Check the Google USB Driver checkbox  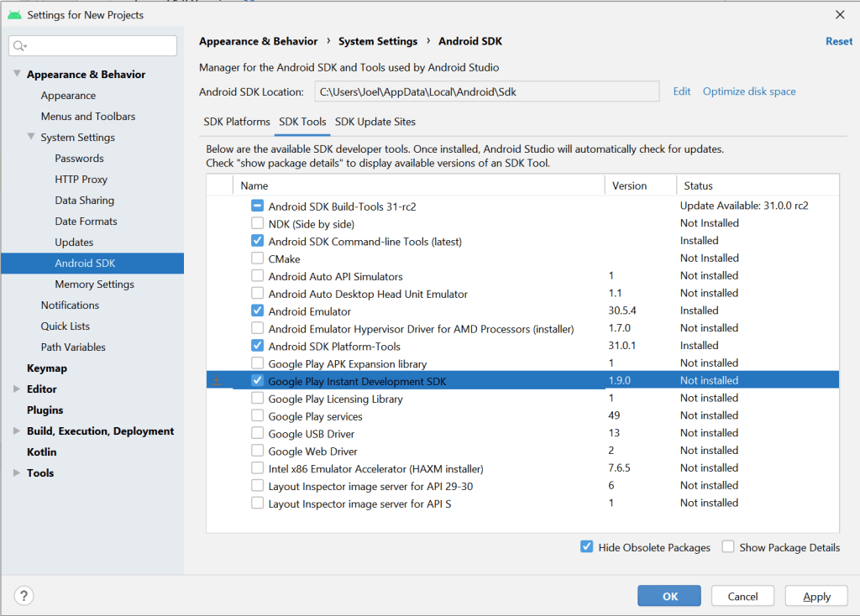point(258,434)
